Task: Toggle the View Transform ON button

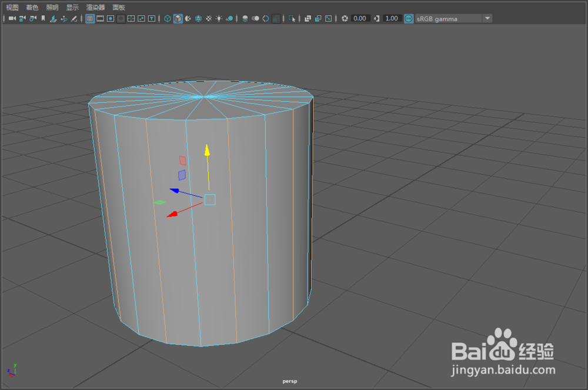Action: [x=409, y=19]
